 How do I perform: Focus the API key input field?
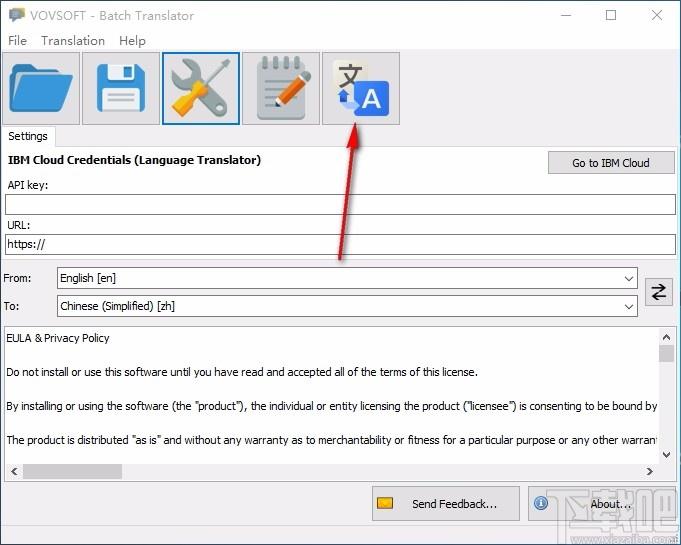[x=340, y=204]
